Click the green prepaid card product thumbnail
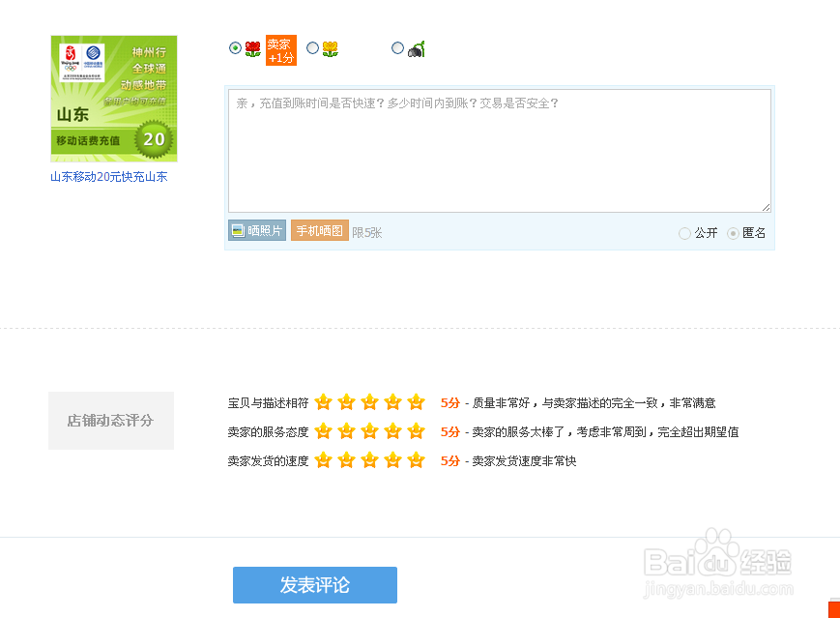The height and width of the screenshot is (618, 840). tap(113, 98)
